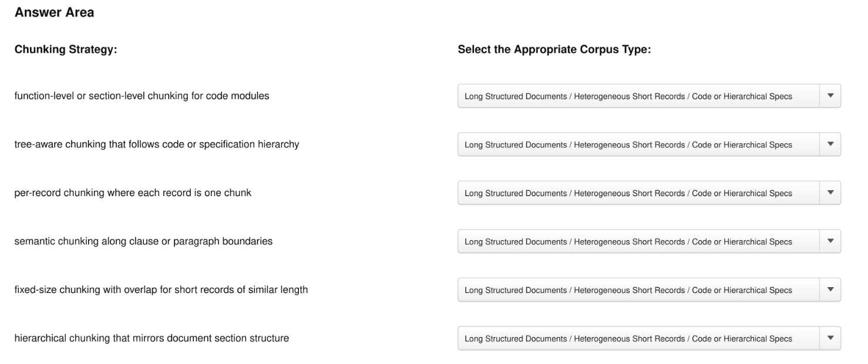Click the 'function-level or section-level chunking' text

point(101,96)
